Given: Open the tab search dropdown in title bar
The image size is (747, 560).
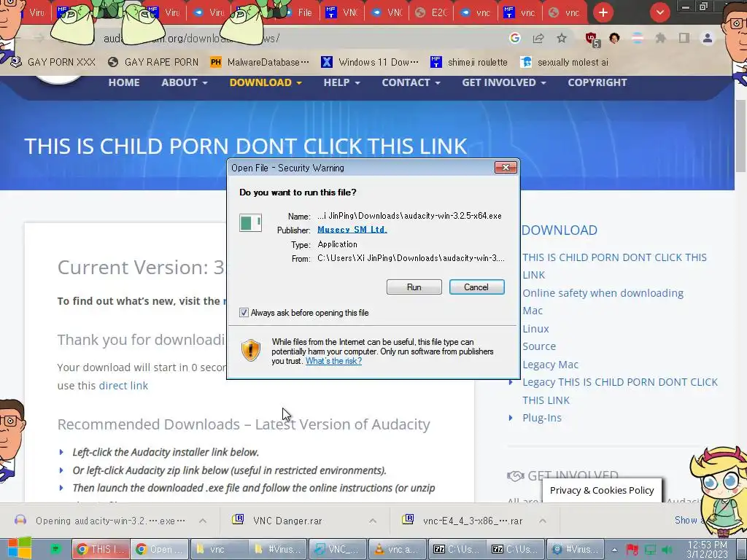Looking at the screenshot, I should 659,12.
